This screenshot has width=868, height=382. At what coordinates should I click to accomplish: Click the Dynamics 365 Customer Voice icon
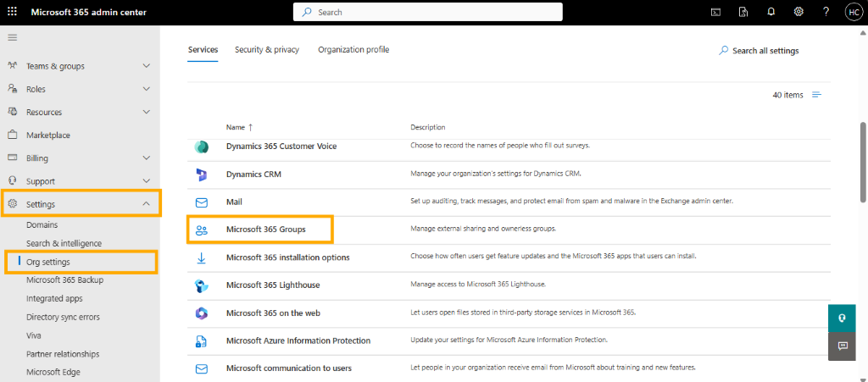[x=202, y=147]
